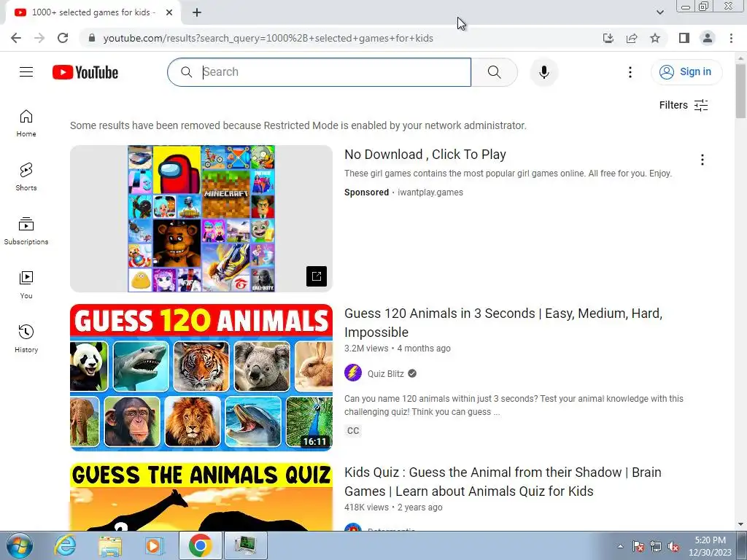
Task: Open the YouTube hamburger guide menu
Action: pos(26,72)
